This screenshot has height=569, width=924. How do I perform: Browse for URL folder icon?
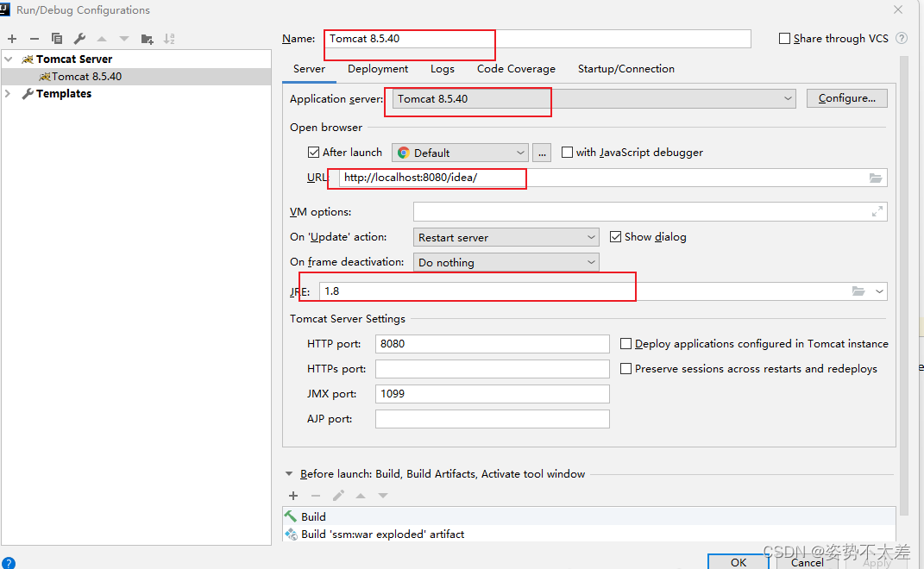pos(876,178)
